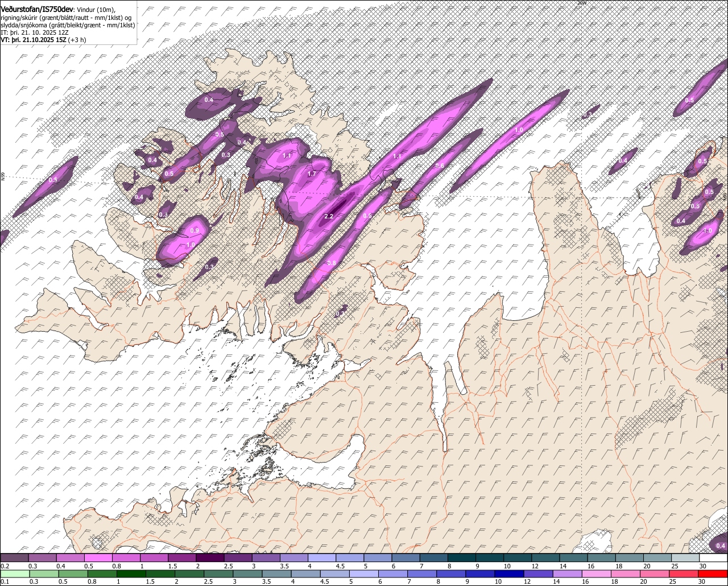
Task: Click the IT: þri. 21. 10. 2025 12Z line
Action: click(35, 32)
